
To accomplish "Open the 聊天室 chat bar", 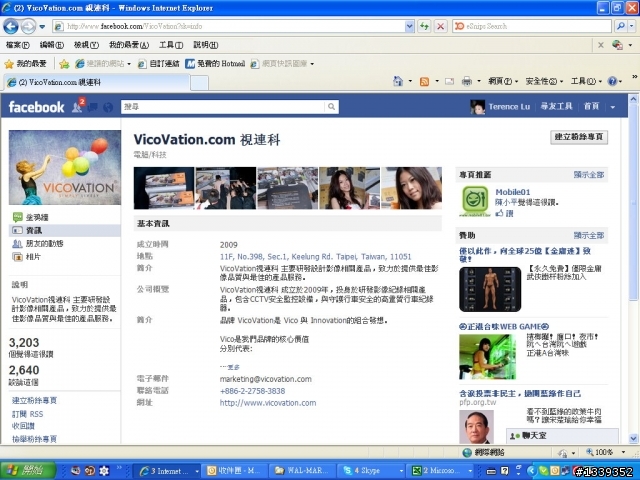I will [x=562, y=436].
